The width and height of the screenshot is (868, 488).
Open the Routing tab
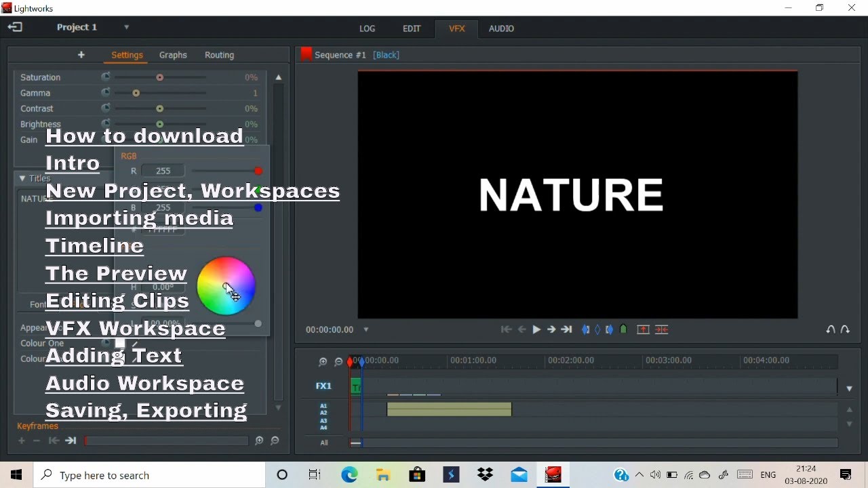tap(220, 55)
